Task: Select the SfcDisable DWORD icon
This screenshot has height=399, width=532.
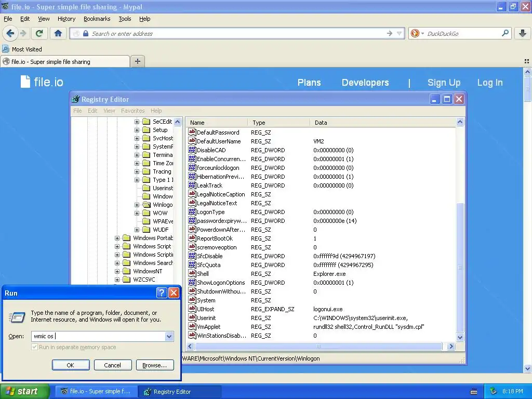Action: point(192,256)
